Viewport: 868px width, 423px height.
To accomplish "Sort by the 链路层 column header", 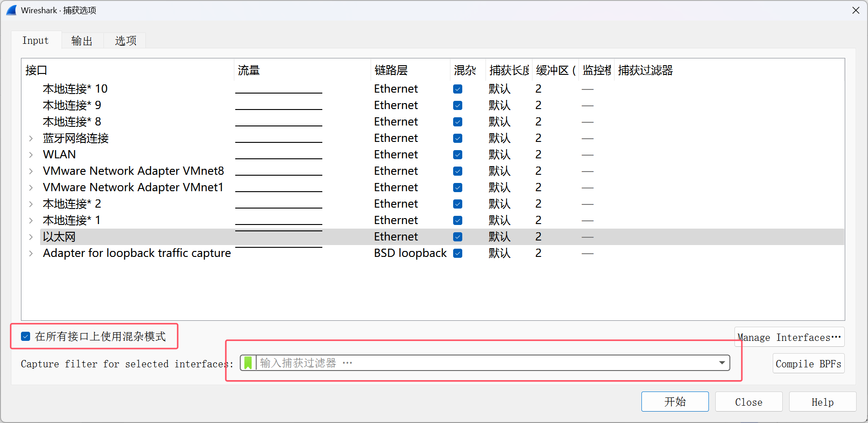I will [x=410, y=70].
